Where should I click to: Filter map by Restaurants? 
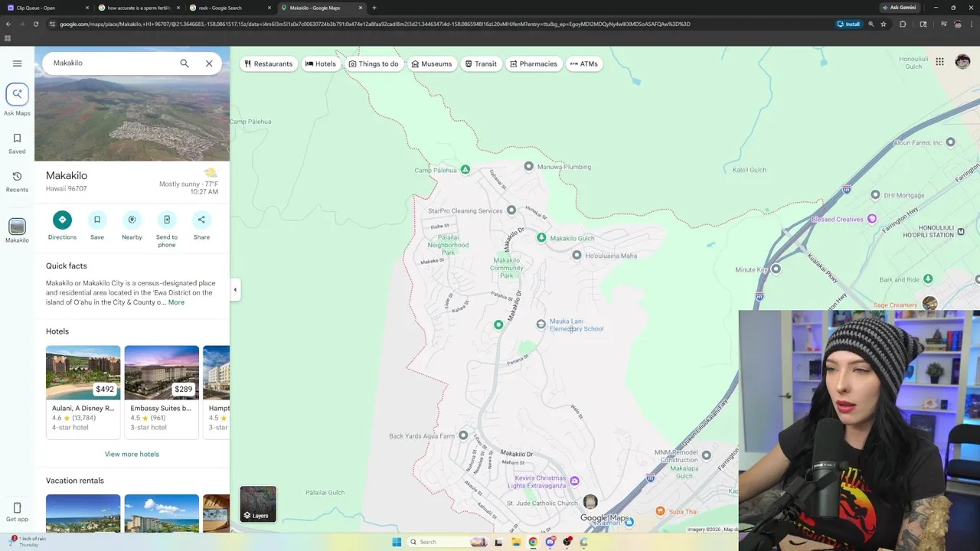[x=268, y=64]
